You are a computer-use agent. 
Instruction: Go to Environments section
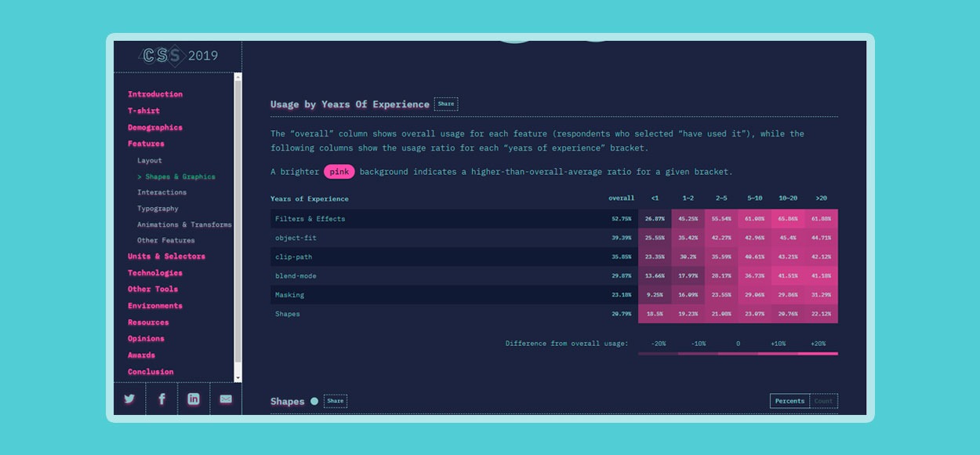(x=155, y=306)
